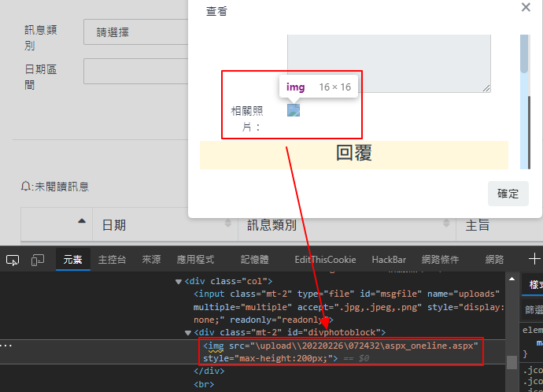543x392 pixels.
Task: Select the closing </div> tag line
Action: pyautogui.click(x=209, y=372)
